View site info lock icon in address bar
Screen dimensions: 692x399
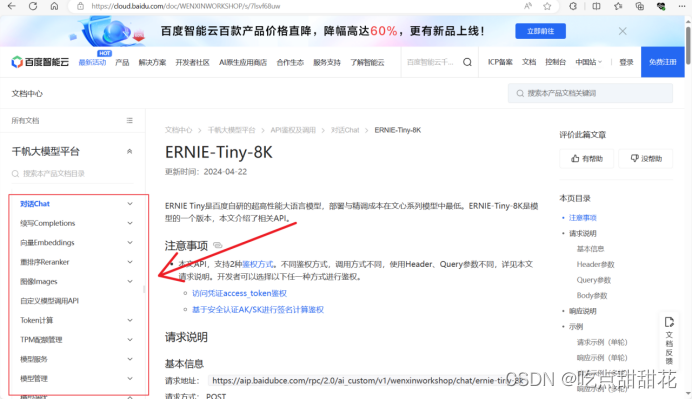(80, 6)
